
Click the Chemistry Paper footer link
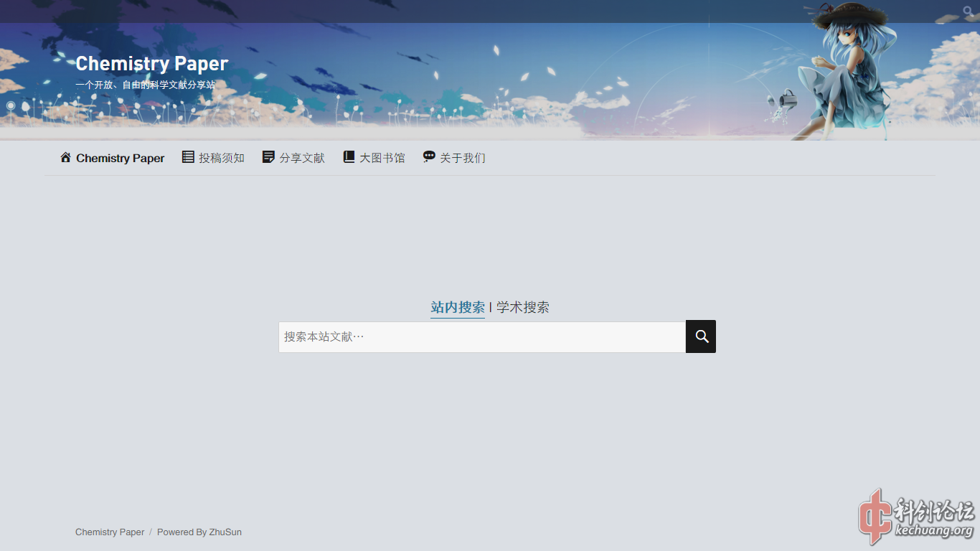110,532
